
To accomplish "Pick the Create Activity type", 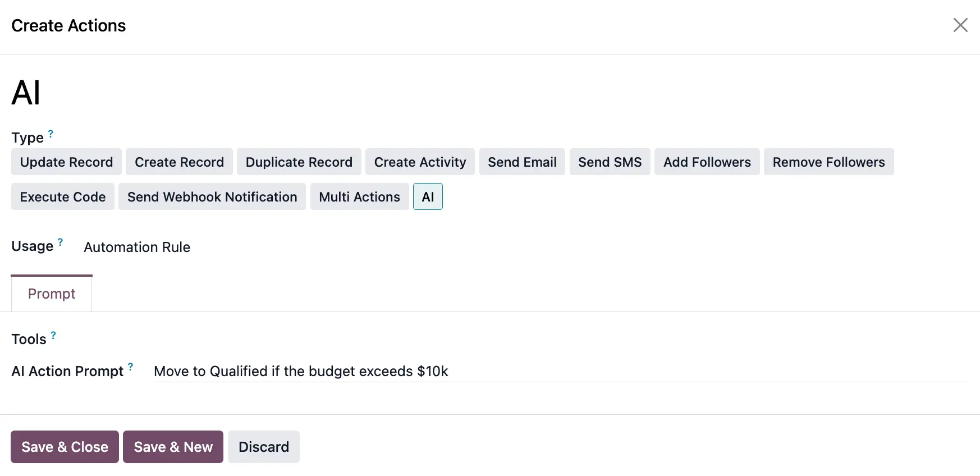I will click(x=420, y=162).
